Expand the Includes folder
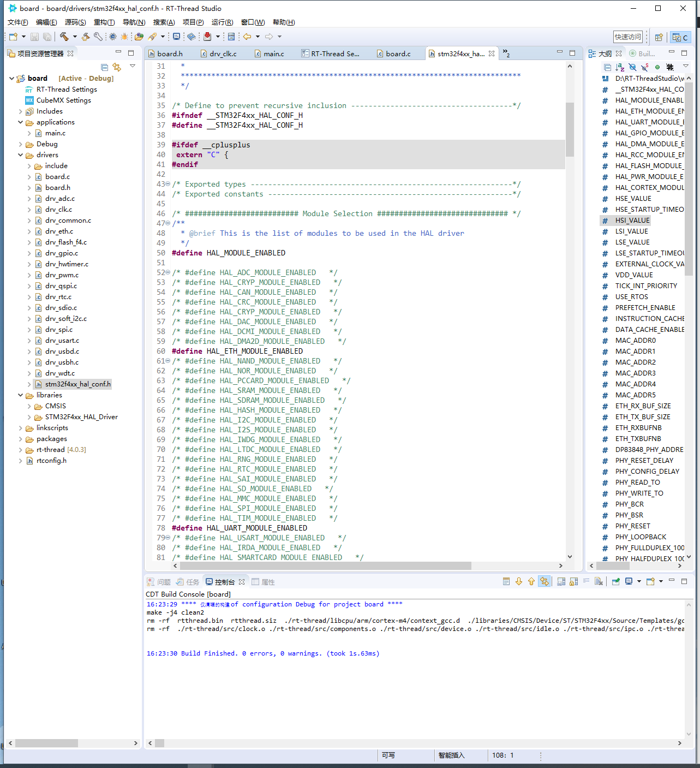Viewport: 700px width, 768px height. pyautogui.click(x=20, y=111)
